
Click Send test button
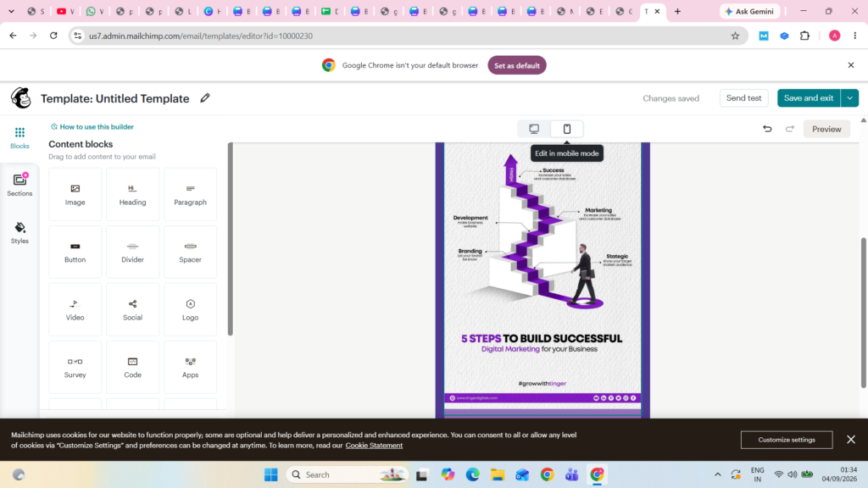(x=743, y=98)
